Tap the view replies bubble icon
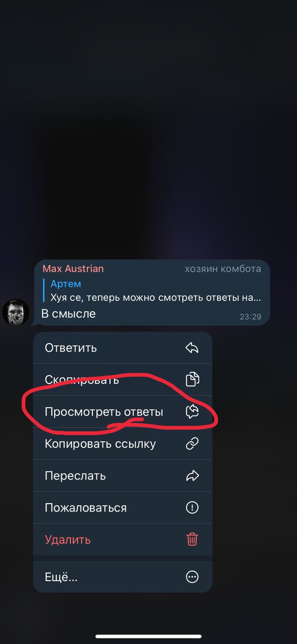The image size is (297, 644). 192,412
